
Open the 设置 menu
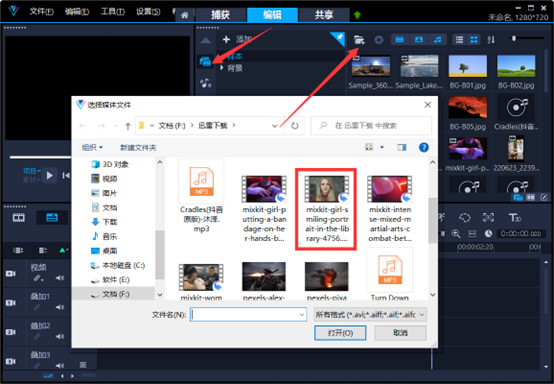click(148, 11)
